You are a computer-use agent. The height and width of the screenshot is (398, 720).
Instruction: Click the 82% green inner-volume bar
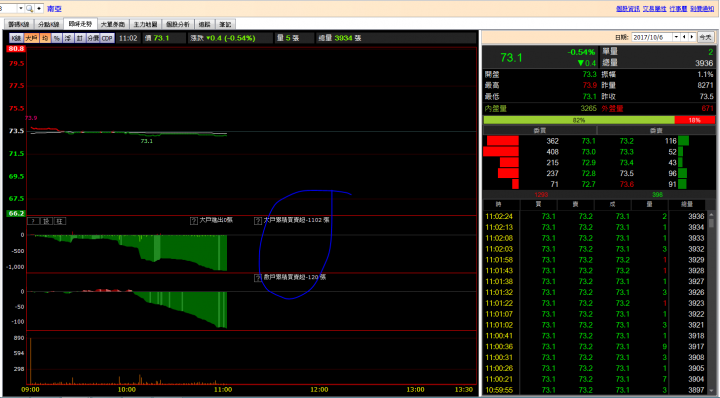(579, 120)
